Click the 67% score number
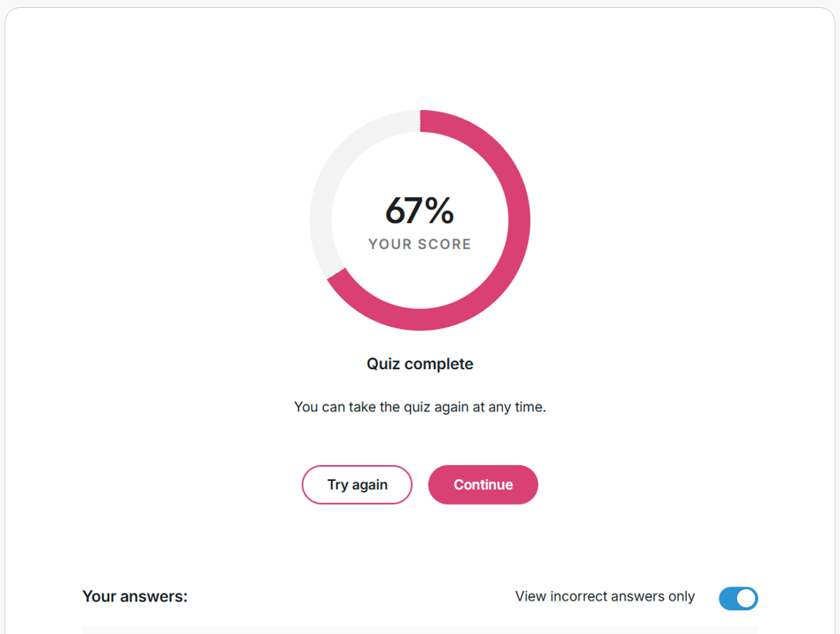840x634 pixels. coord(419,211)
